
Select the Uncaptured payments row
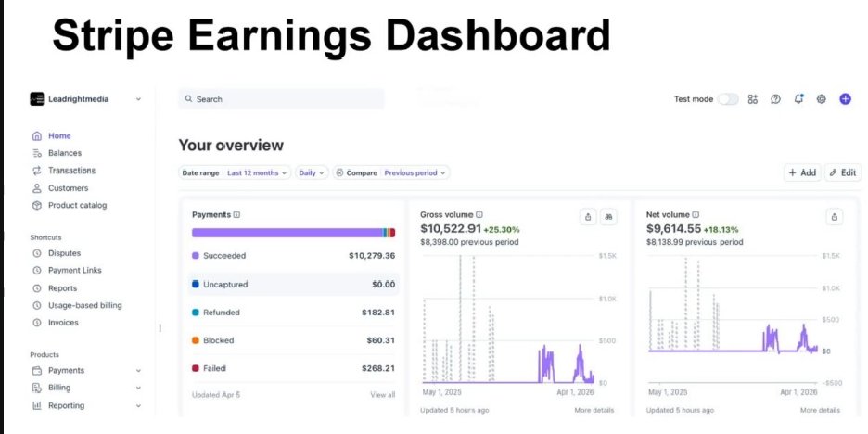(x=293, y=284)
